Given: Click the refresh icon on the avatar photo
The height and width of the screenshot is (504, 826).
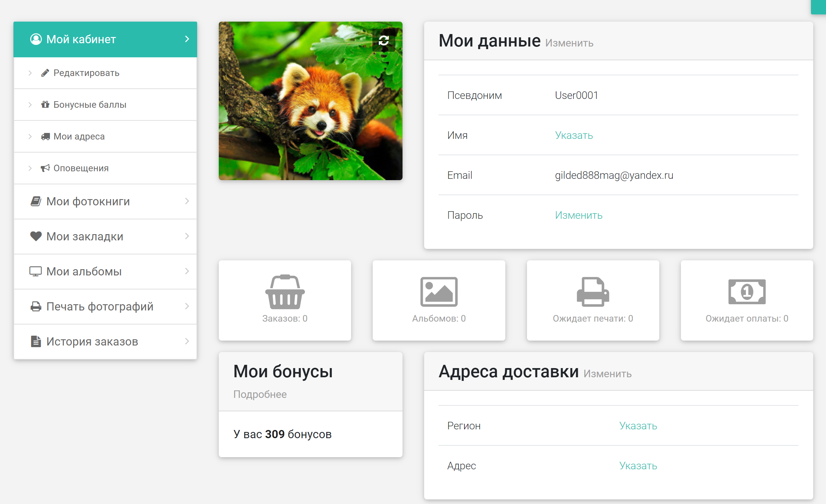Looking at the screenshot, I should [x=384, y=41].
